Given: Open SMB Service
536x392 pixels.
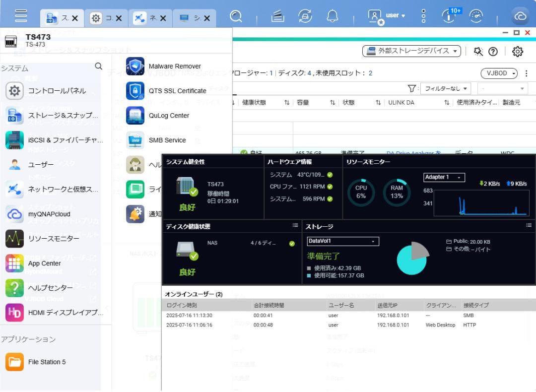Looking at the screenshot, I should [x=162, y=140].
